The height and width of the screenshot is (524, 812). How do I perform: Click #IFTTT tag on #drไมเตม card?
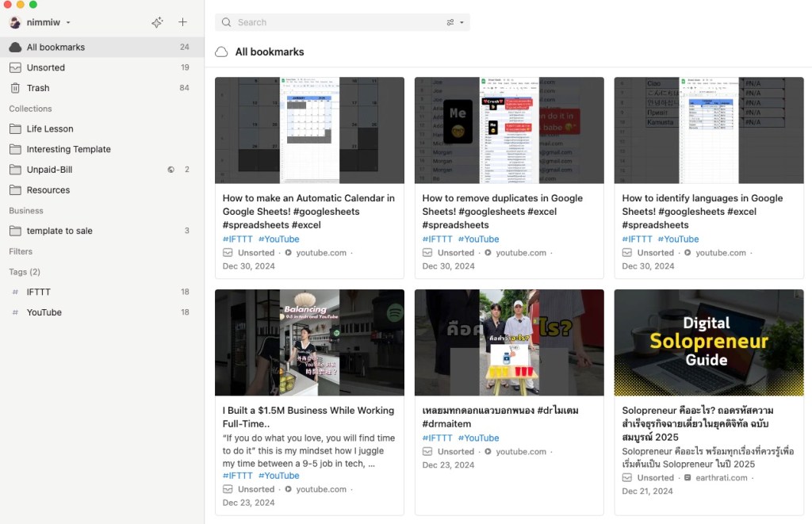pos(437,438)
